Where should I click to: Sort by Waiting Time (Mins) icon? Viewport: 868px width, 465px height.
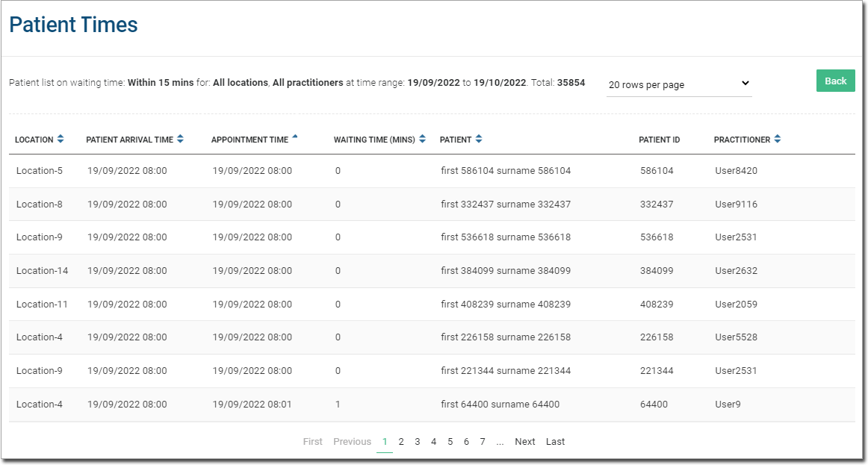(x=423, y=140)
